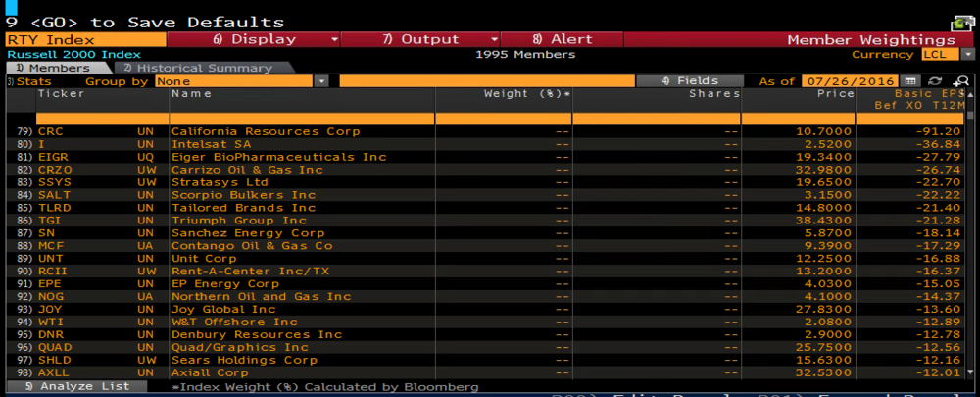
Task: Sort by the Weight (%) column header
Action: click(x=527, y=93)
